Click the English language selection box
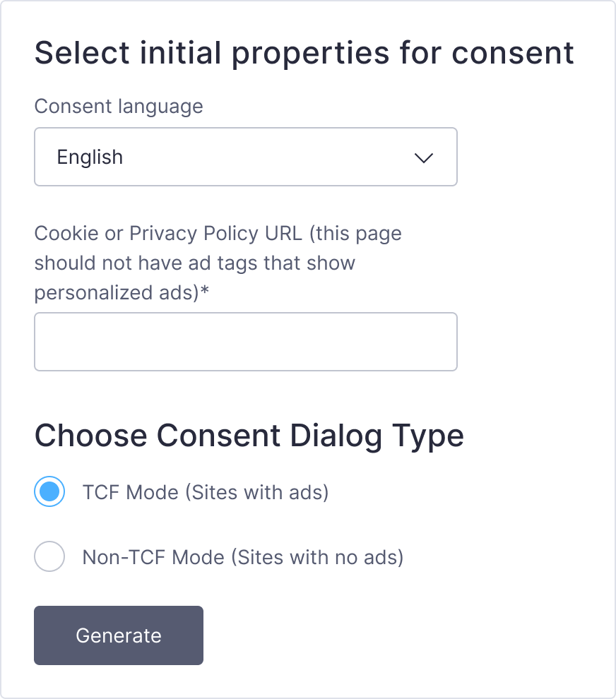The height and width of the screenshot is (699, 616). point(246,157)
